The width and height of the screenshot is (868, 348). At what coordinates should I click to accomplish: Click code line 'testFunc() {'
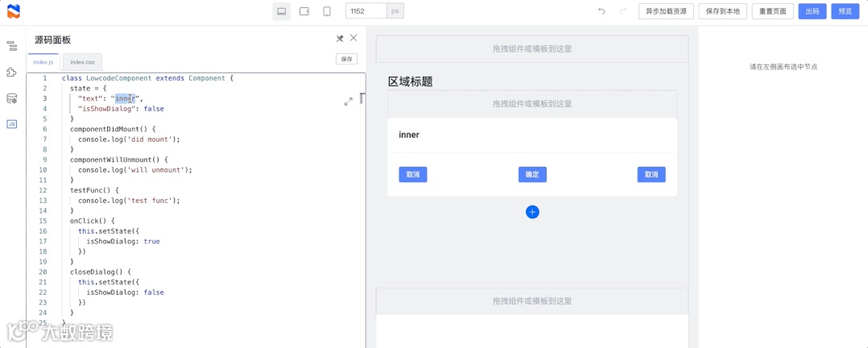click(94, 190)
